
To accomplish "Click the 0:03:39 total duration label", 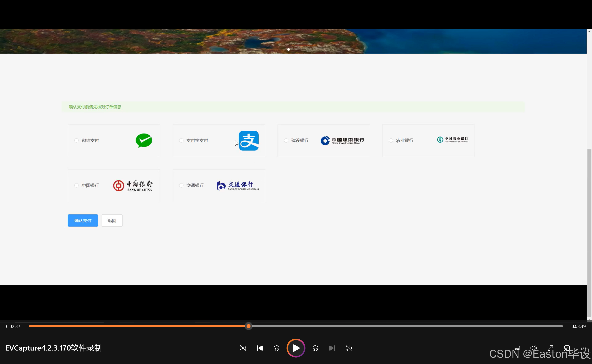I will tap(579, 326).
